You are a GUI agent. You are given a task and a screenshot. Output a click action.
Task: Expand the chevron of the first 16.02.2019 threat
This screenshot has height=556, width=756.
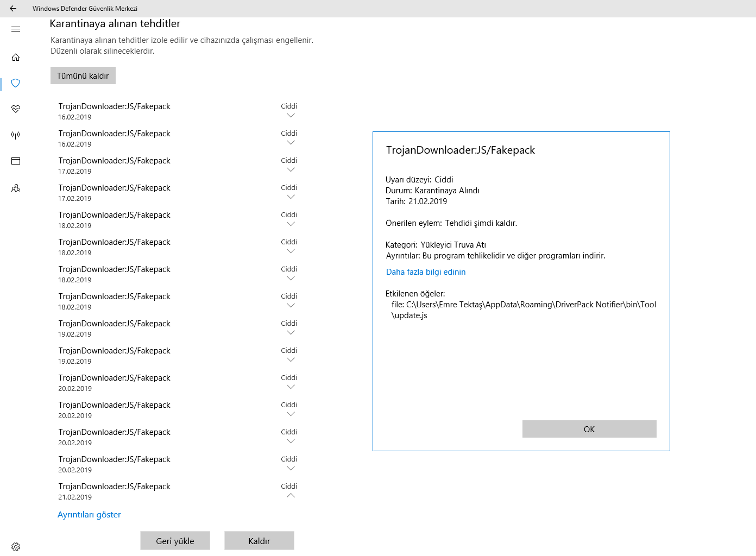[x=291, y=115]
